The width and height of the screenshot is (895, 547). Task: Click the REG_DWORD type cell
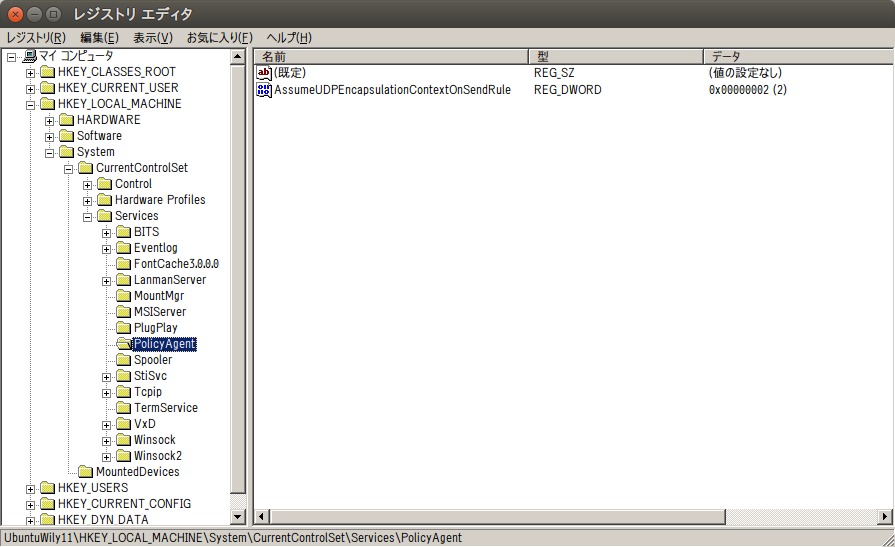point(567,90)
